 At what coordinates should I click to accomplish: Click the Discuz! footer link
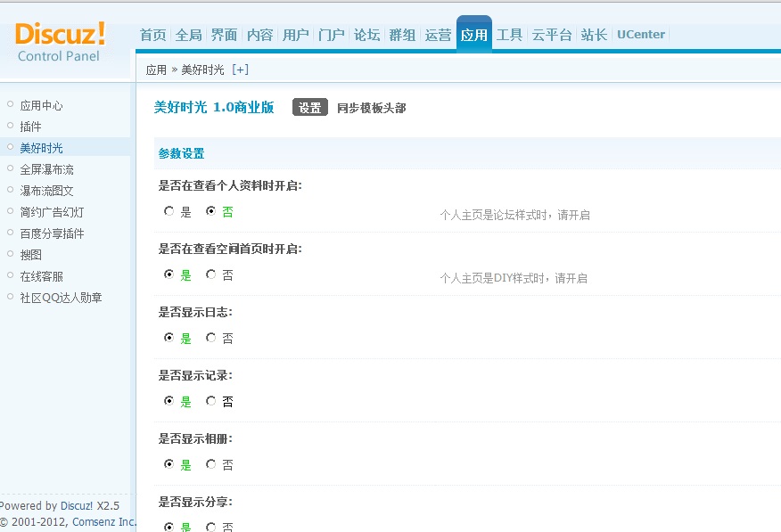point(77,506)
